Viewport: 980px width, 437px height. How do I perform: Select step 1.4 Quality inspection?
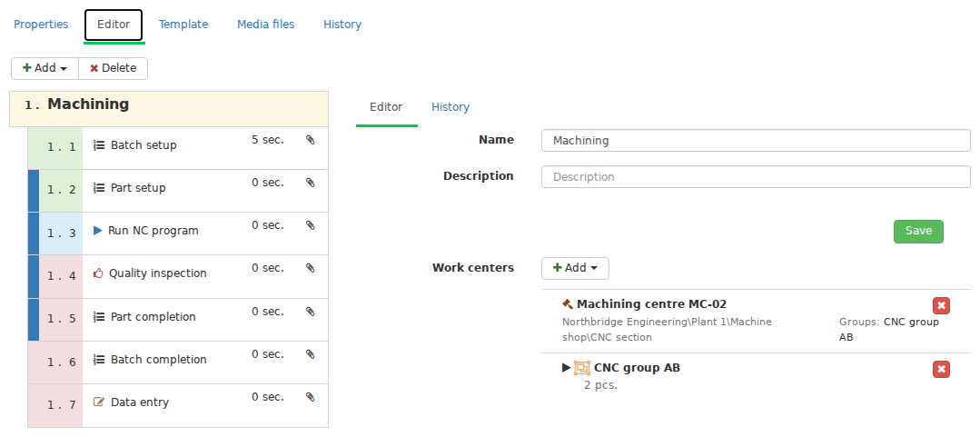point(178,276)
